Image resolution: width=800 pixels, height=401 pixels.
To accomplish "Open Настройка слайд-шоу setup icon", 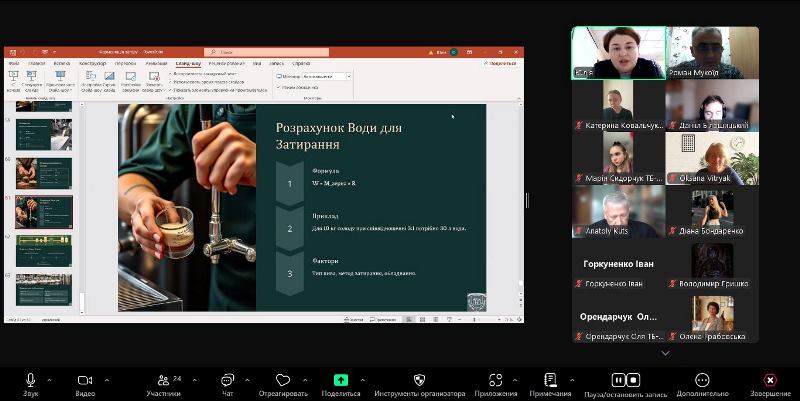I will click(91, 77).
